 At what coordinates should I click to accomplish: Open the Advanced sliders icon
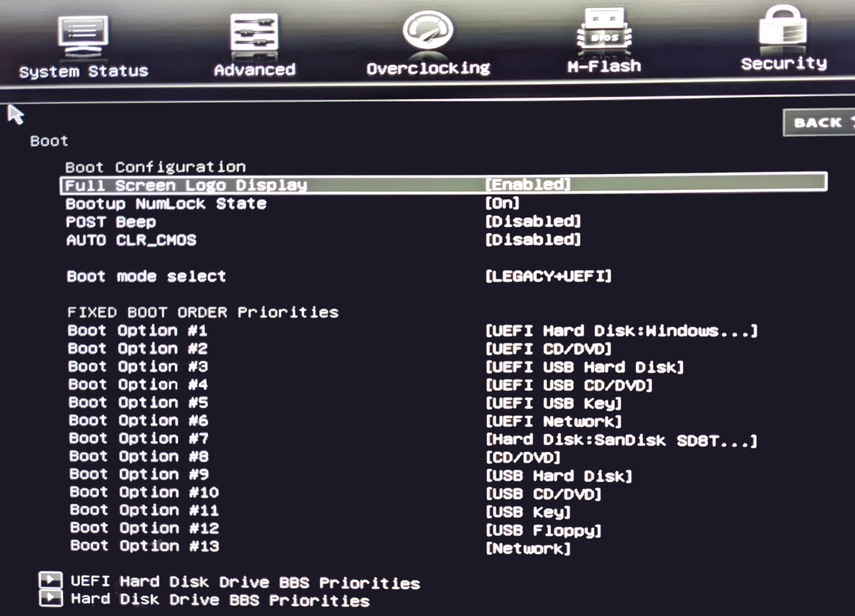(254, 33)
